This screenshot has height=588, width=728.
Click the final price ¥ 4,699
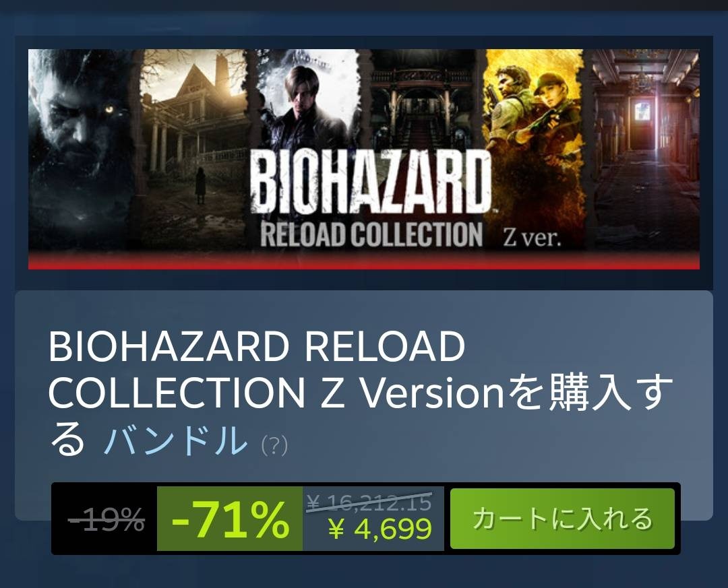[x=380, y=529]
